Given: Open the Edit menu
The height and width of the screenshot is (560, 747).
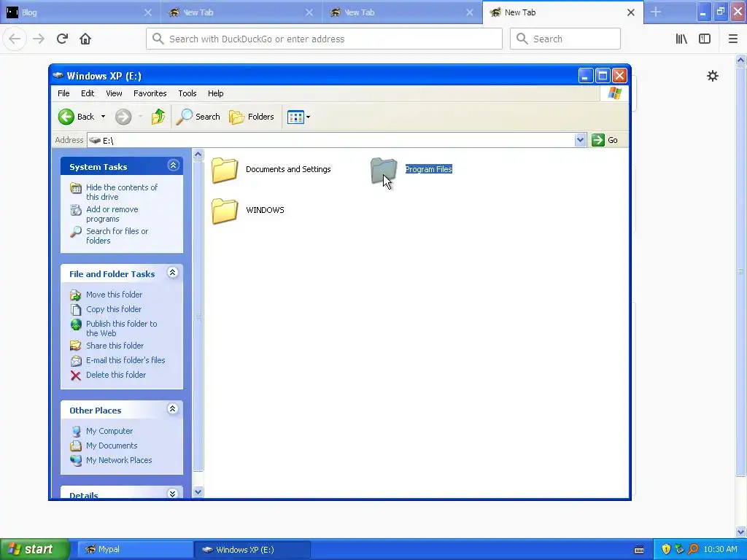Looking at the screenshot, I should 88,93.
